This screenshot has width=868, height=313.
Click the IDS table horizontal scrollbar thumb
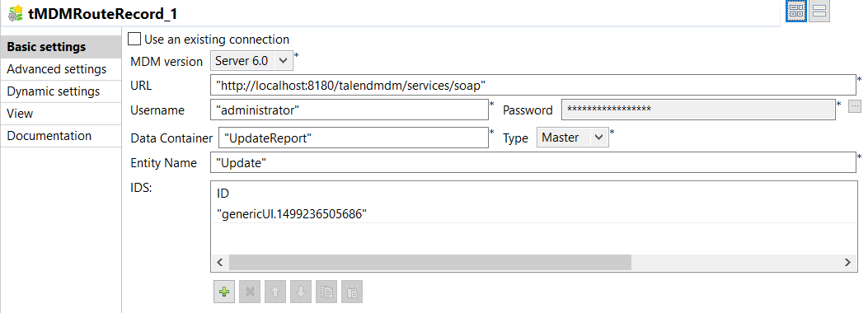430,263
